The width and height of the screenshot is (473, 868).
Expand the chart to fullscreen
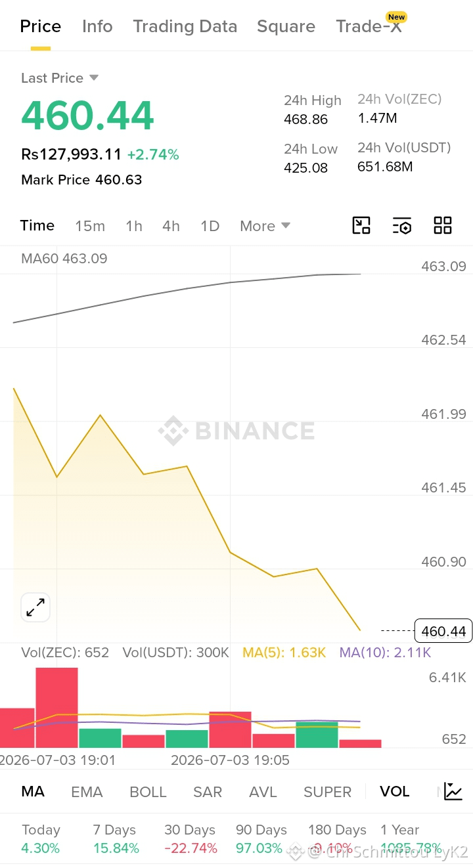tap(35, 607)
